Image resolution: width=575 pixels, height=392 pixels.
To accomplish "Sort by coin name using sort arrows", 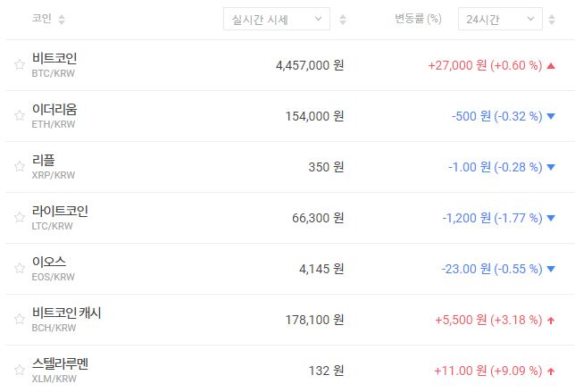I will click(62, 19).
